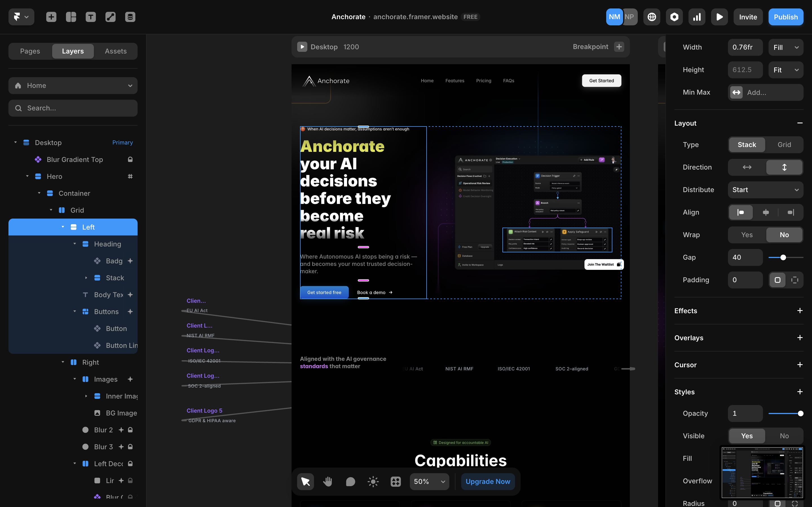
Task: Switch to the Pages tab
Action: 30,51
